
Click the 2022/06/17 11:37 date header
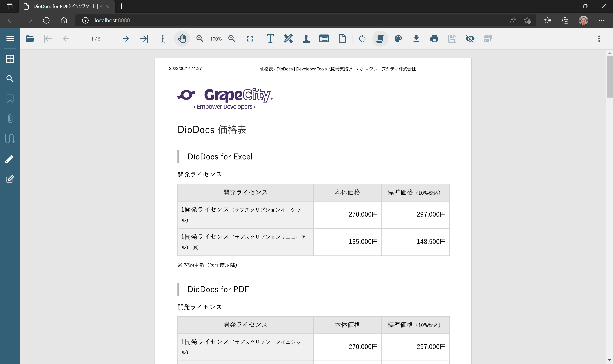[185, 68]
